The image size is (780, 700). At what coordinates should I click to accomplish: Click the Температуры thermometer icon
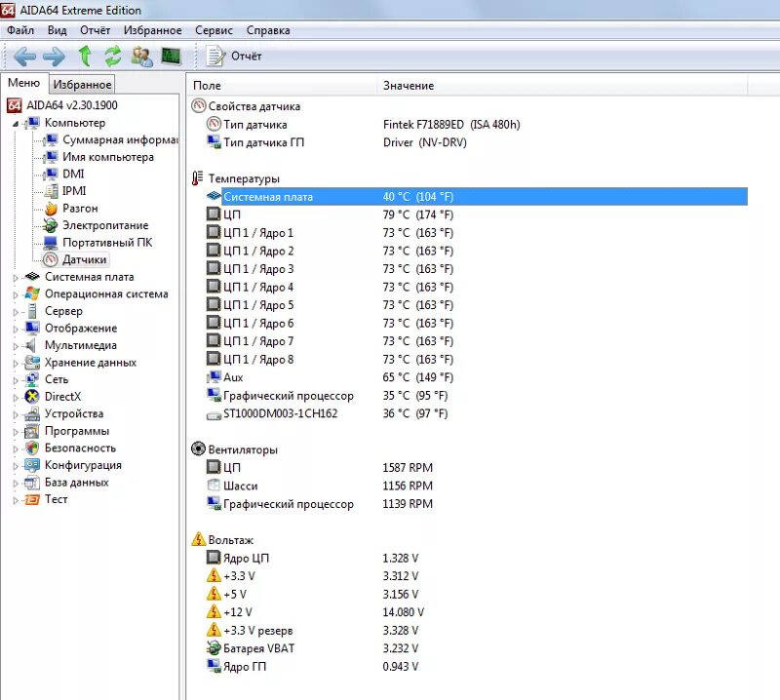(198, 177)
